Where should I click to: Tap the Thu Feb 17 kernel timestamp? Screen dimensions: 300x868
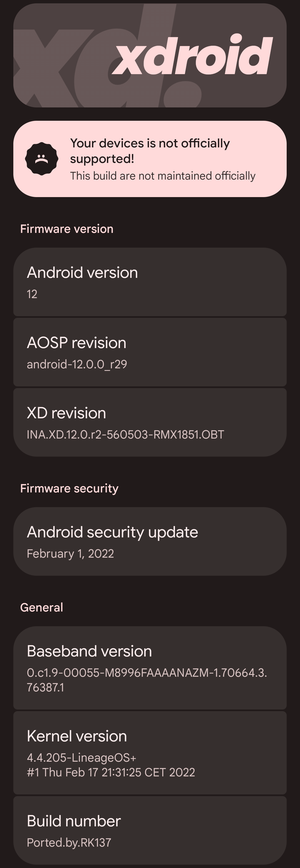(111, 772)
